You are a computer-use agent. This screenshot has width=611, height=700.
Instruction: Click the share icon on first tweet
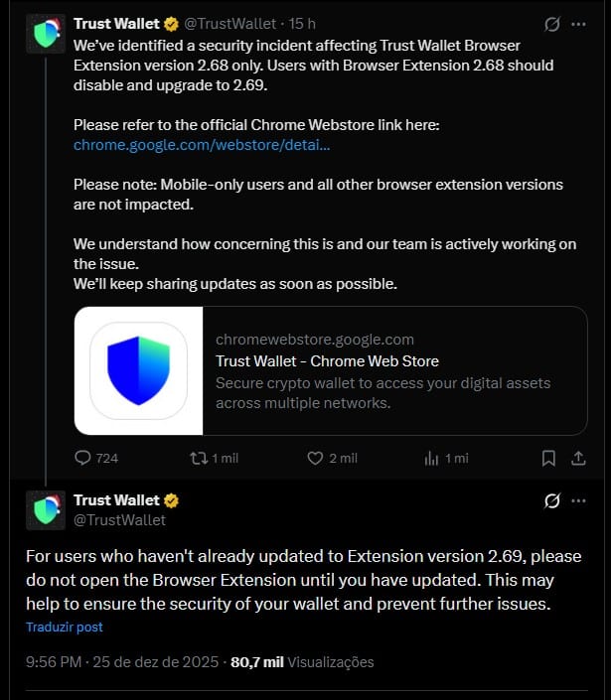click(578, 458)
